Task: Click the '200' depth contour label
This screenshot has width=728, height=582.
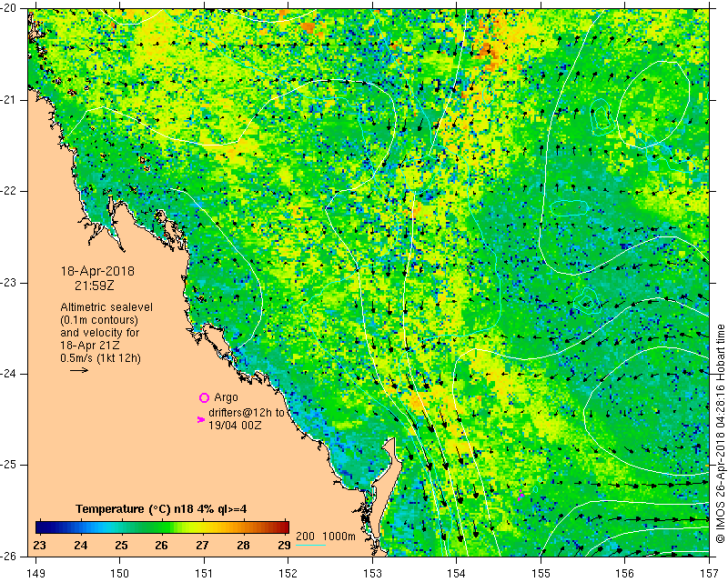Action: [x=305, y=537]
